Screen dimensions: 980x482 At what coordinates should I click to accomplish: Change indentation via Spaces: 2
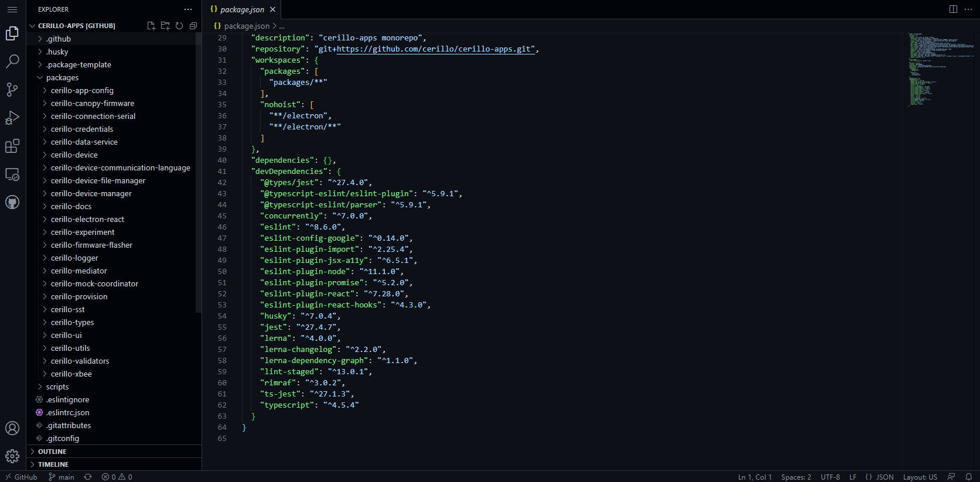click(796, 477)
